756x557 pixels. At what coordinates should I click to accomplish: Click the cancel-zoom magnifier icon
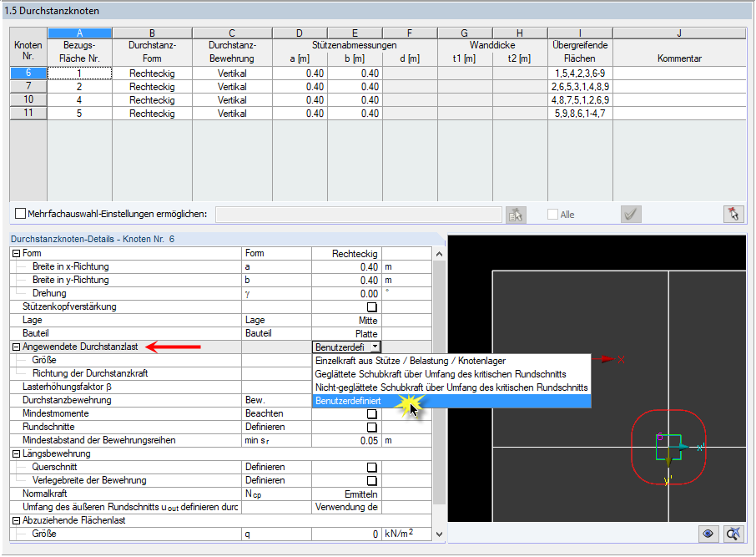(732, 533)
